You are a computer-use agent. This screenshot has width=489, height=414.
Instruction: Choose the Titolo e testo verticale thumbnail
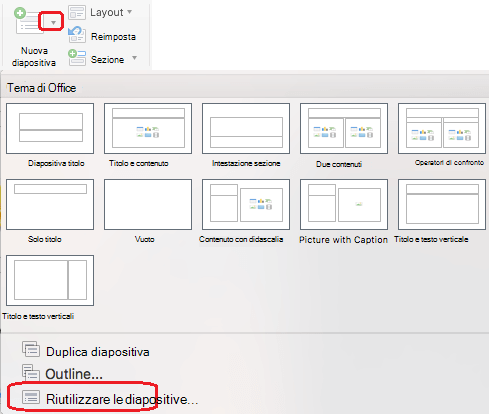point(442,204)
